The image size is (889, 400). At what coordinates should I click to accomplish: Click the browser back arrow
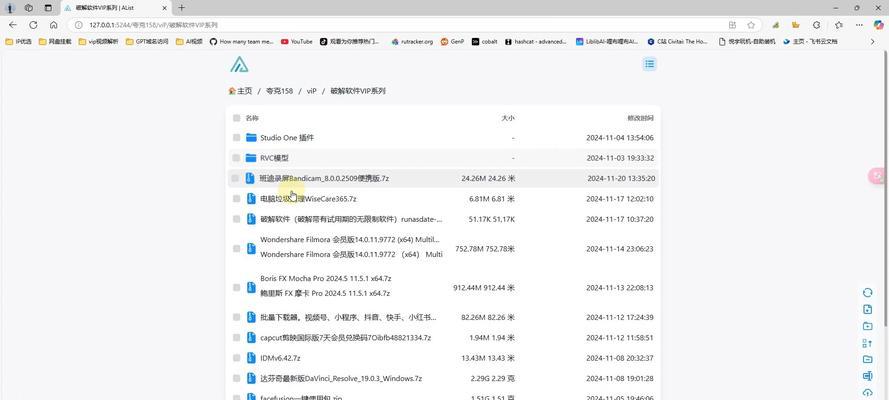tap(12, 25)
